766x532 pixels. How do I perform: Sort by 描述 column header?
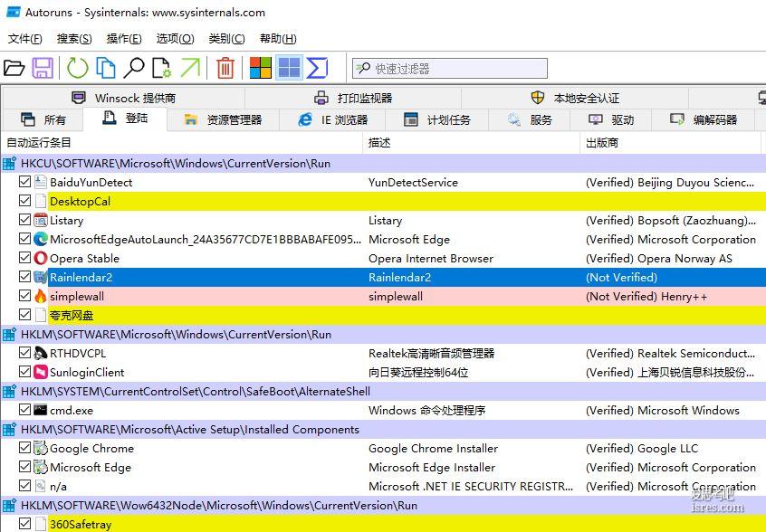pyautogui.click(x=472, y=143)
